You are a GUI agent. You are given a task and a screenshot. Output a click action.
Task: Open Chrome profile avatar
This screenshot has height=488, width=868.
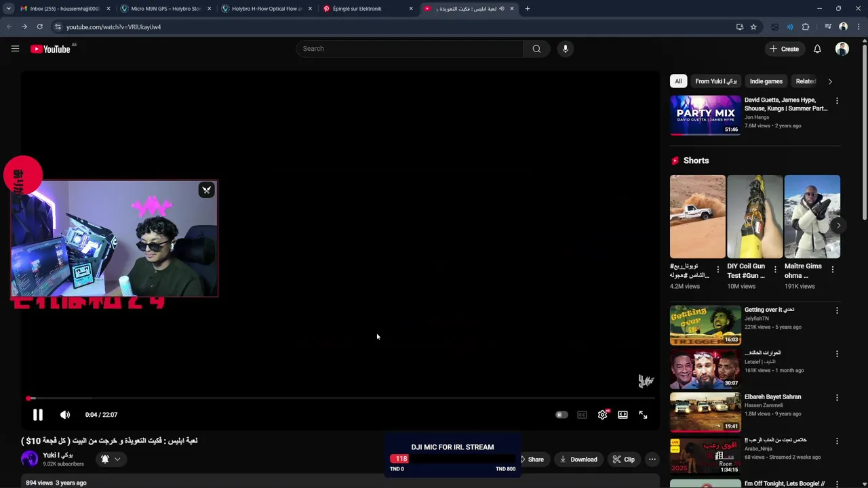(844, 27)
